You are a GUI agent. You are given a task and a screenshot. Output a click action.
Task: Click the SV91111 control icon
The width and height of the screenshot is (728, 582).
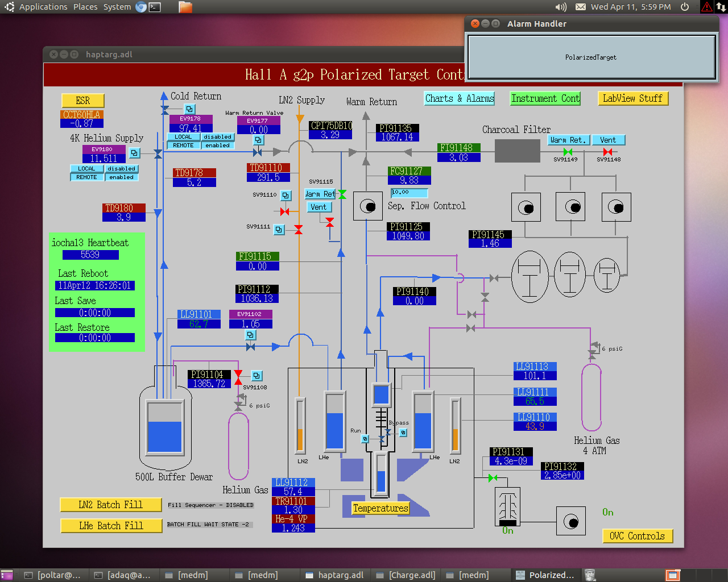click(279, 230)
